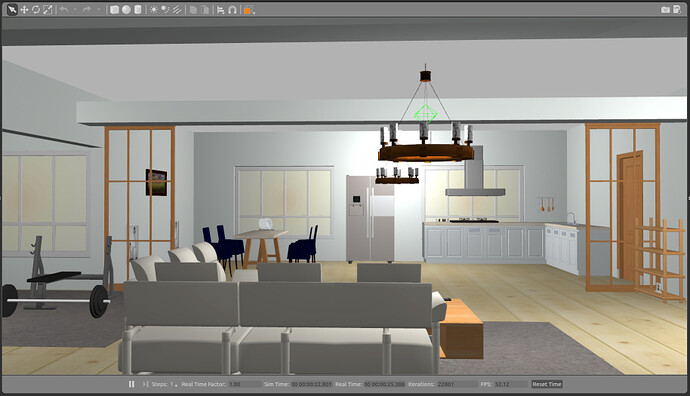The height and width of the screenshot is (396, 690).
Task: Pause the simulation
Action: pos(132,384)
